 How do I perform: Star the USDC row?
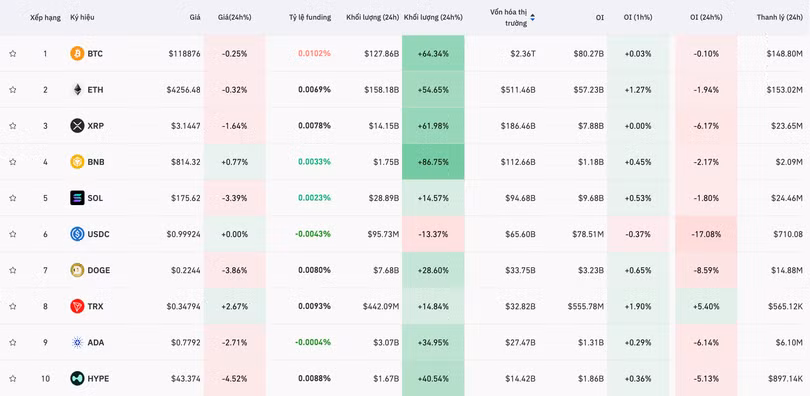pos(12,234)
